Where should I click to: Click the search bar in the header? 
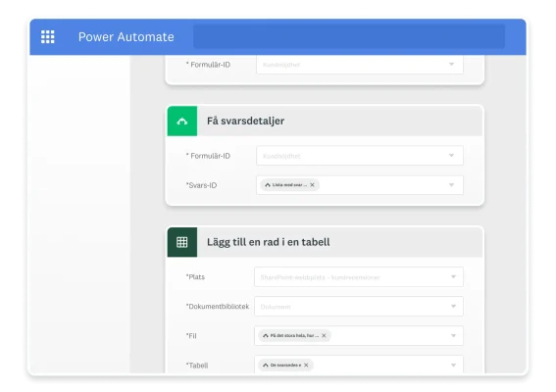pyautogui.click(x=349, y=36)
